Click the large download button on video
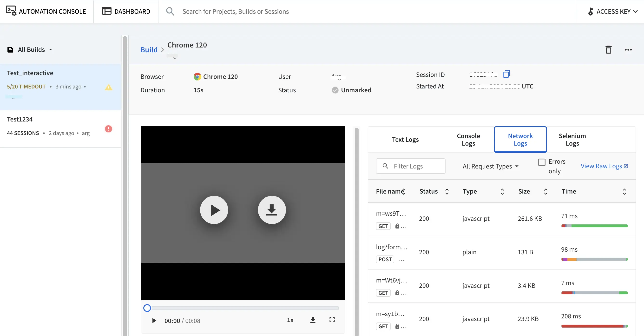 point(271,210)
